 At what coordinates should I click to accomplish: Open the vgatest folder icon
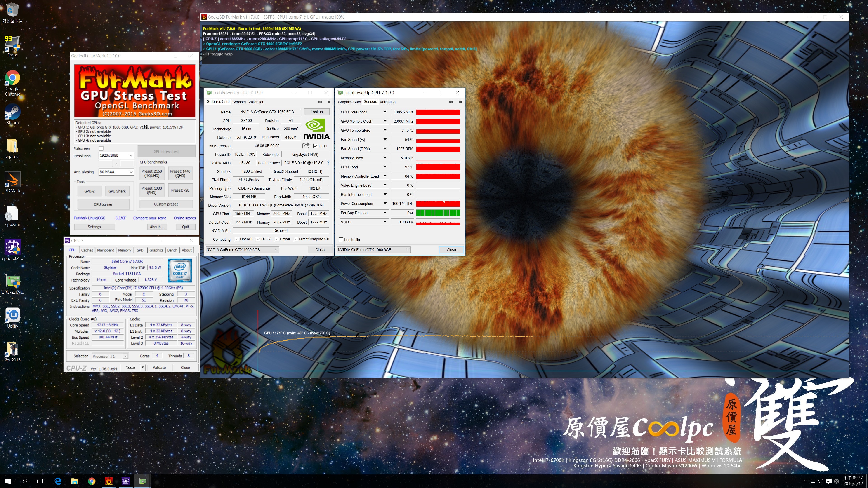[x=12, y=148]
